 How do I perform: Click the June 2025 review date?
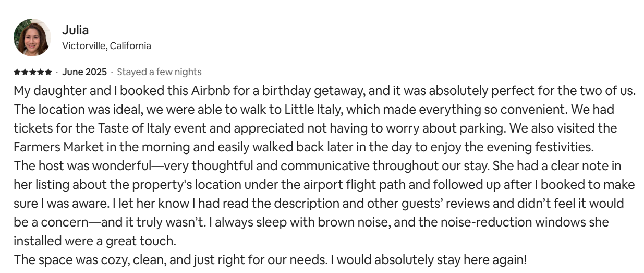(84, 72)
